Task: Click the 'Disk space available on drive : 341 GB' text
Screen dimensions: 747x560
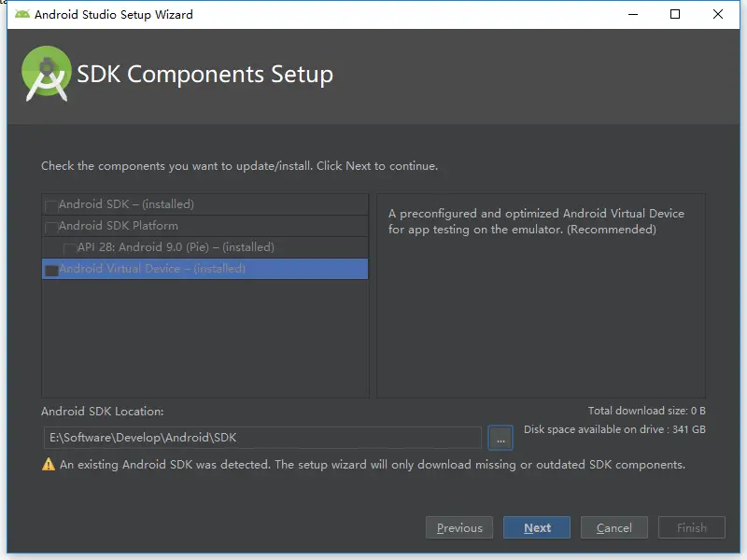Action: pos(614,429)
